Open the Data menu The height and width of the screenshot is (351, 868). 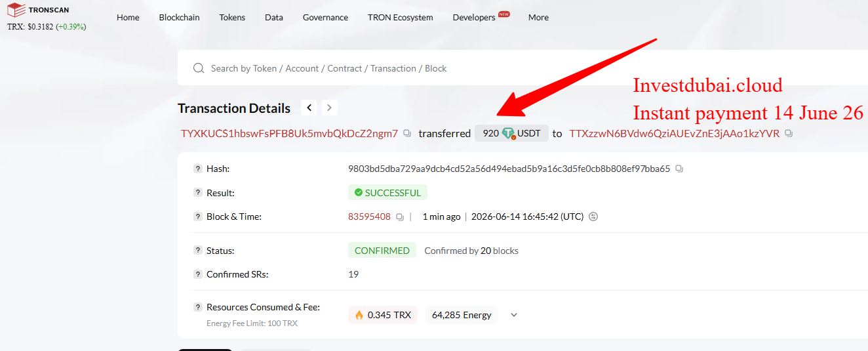point(274,18)
